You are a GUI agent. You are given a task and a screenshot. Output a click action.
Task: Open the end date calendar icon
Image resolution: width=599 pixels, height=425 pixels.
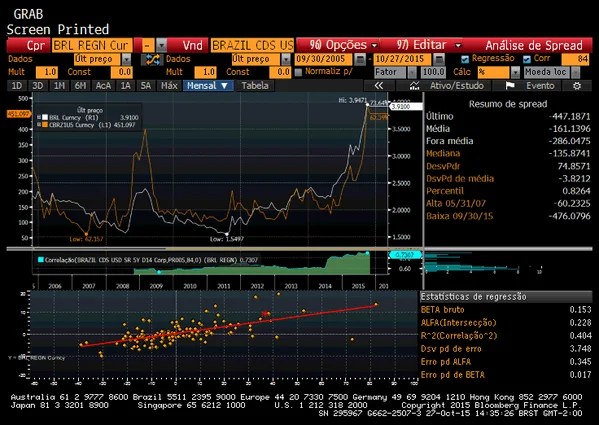[439, 59]
